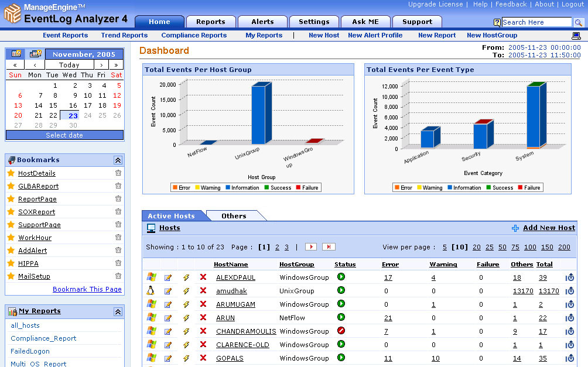Delete the HostDetails bookmark with trash icon
This screenshot has height=367, width=588.
point(118,173)
